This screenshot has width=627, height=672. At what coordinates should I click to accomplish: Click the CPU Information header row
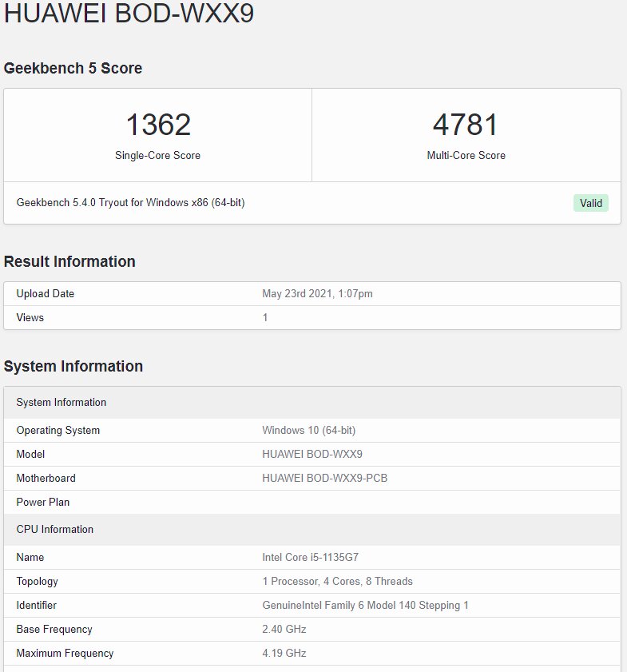[x=312, y=530]
